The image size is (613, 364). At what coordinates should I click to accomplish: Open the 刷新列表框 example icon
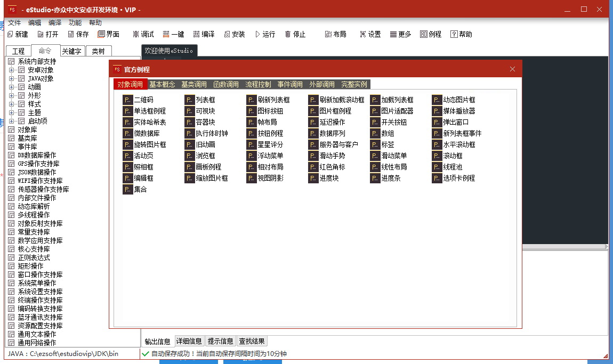click(251, 100)
